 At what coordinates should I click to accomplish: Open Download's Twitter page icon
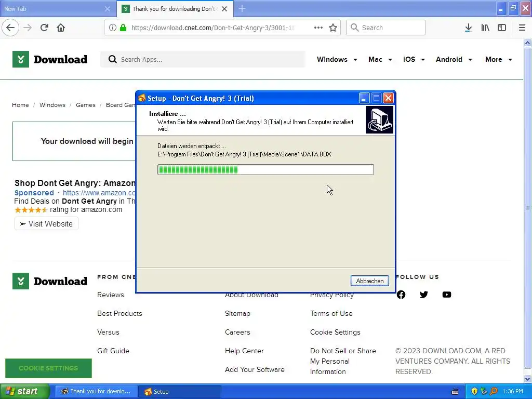coord(424,295)
